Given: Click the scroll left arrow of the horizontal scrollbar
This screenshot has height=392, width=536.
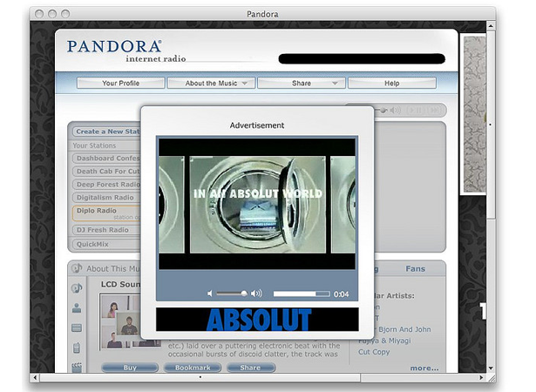Looking at the screenshot, I should [35, 377].
